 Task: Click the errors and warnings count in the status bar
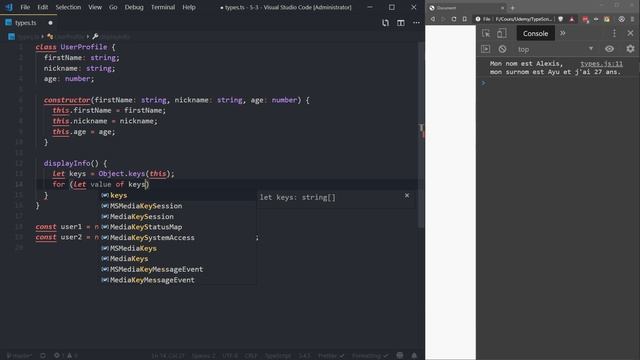pos(66,356)
